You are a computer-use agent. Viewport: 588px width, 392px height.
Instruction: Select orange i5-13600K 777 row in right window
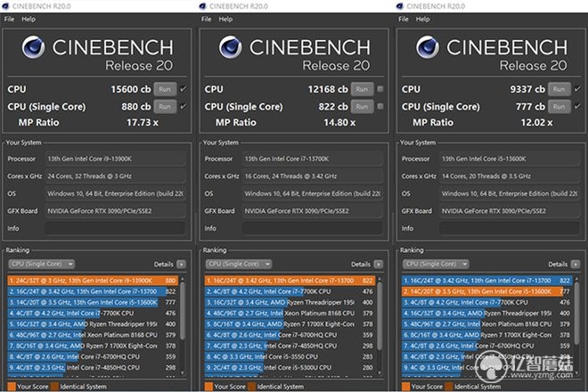point(486,291)
